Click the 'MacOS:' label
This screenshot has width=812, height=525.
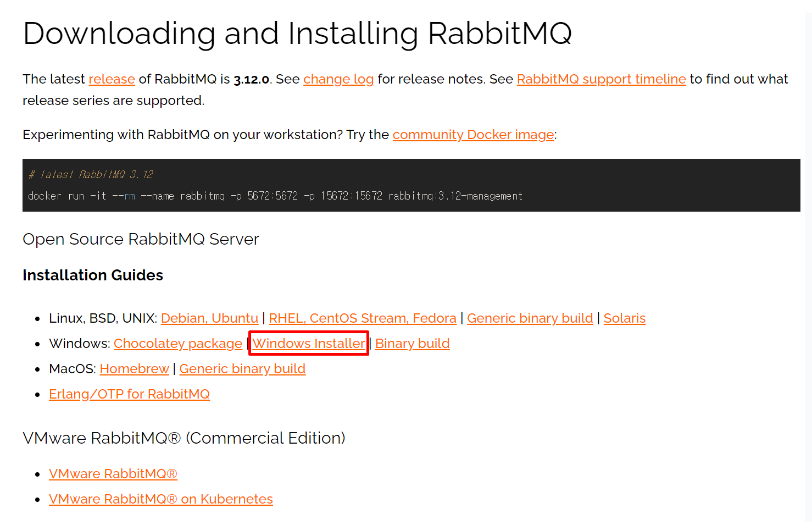coord(73,369)
